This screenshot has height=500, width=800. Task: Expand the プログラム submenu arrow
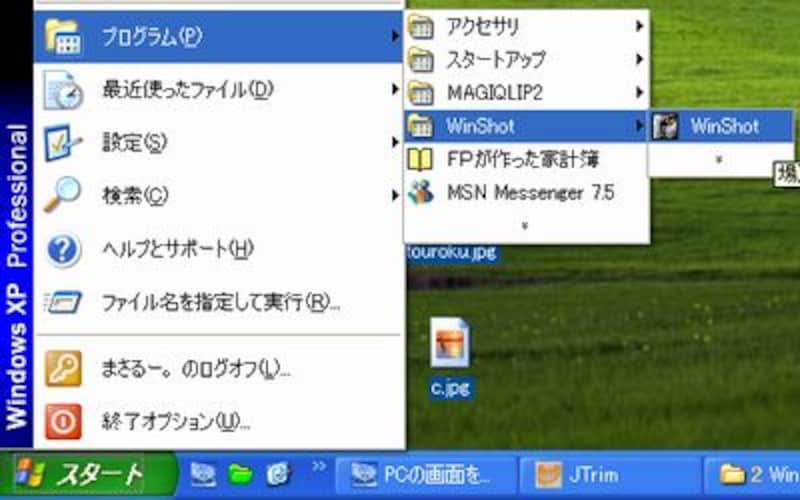pyautogui.click(x=395, y=36)
